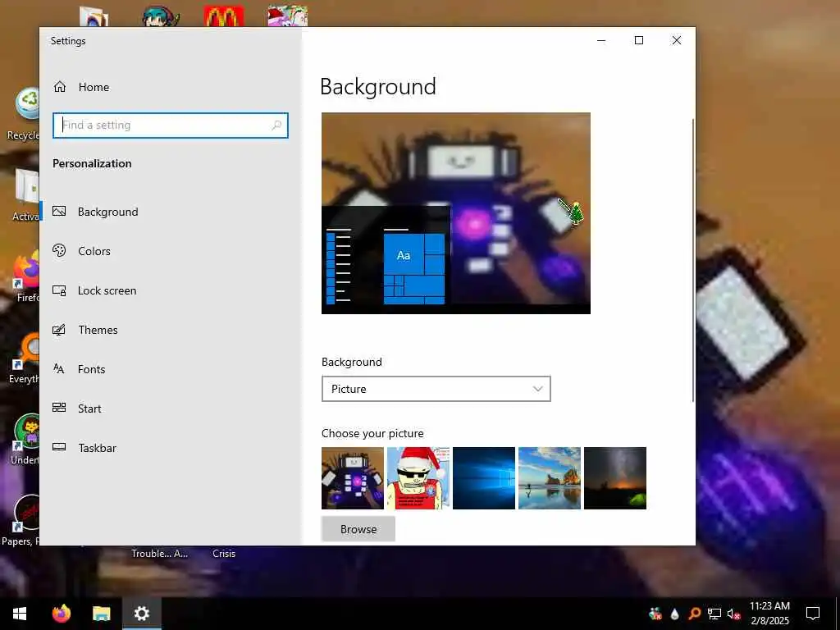Open the Start settings page
Viewport: 840px width, 630px height.
tap(171, 409)
